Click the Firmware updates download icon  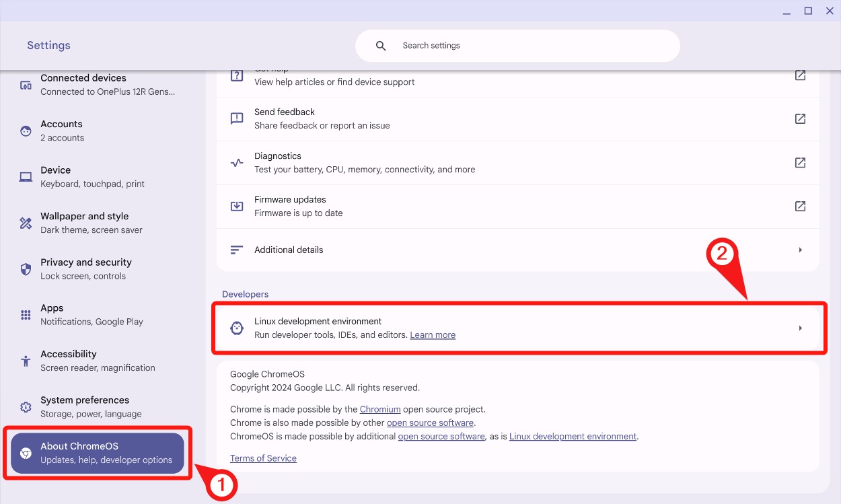click(236, 206)
